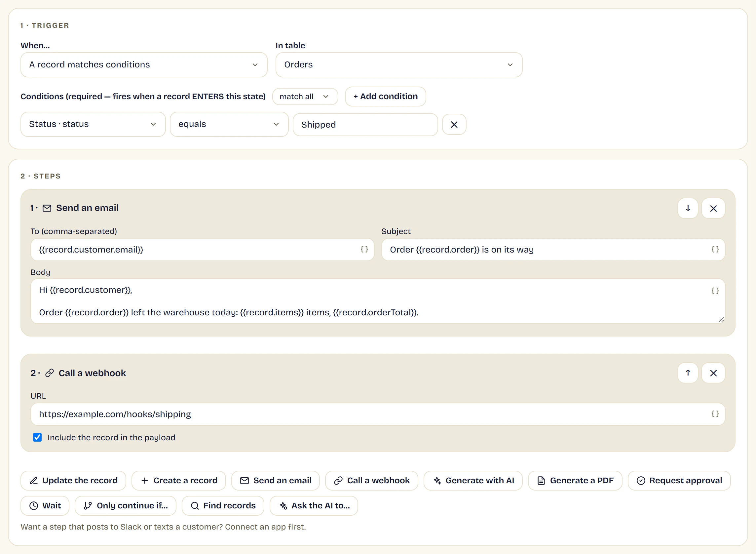Add a Send an email step button
The height and width of the screenshot is (554, 756).
tap(276, 480)
